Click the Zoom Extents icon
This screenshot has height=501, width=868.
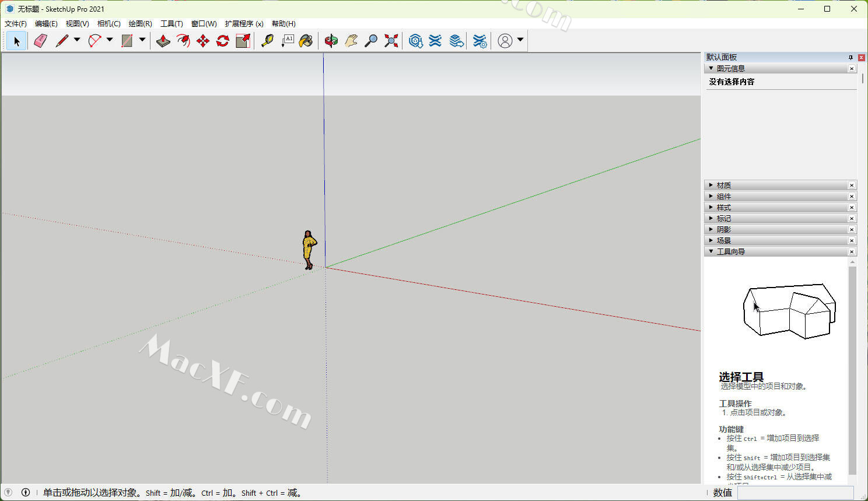click(391, 41)
